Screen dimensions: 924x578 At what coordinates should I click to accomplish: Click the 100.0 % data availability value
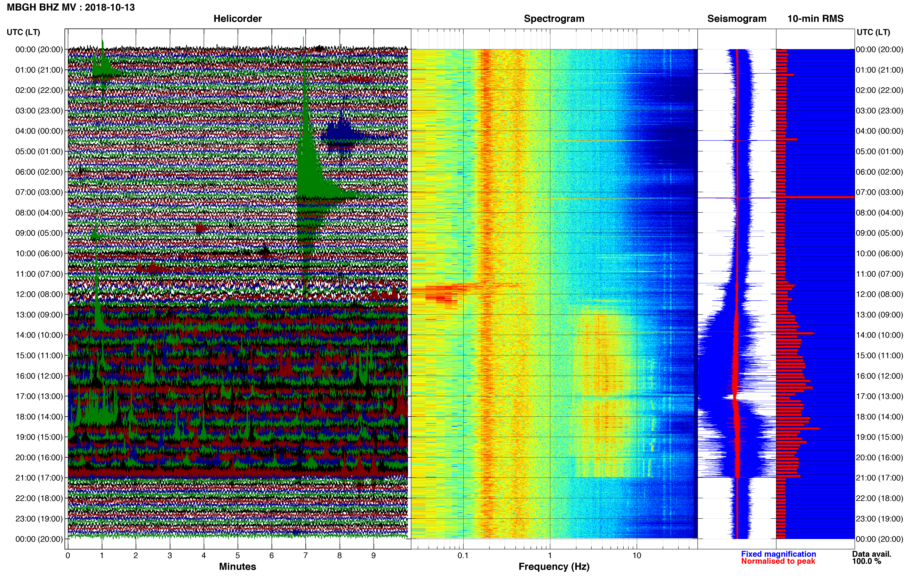click(x=867, y=561)
